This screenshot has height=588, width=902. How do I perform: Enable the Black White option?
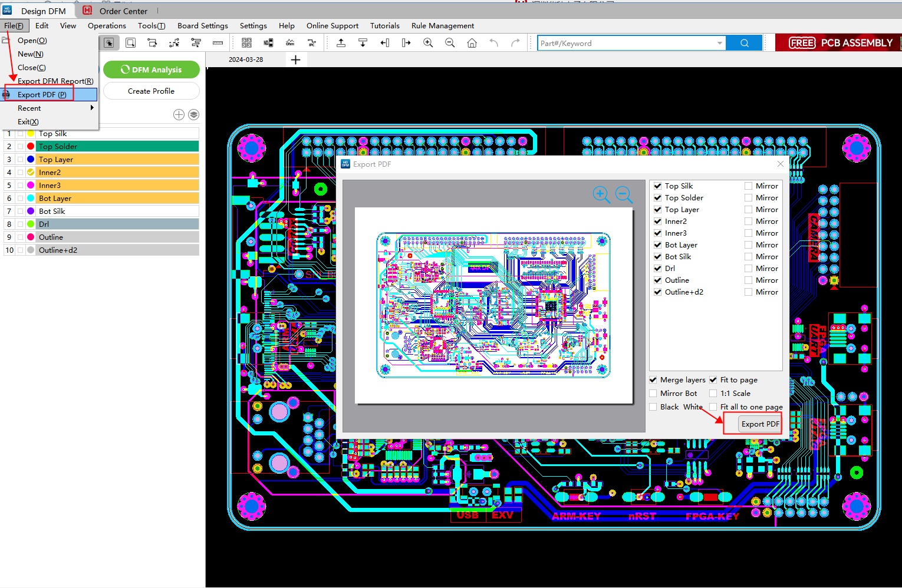click(653, 407)
